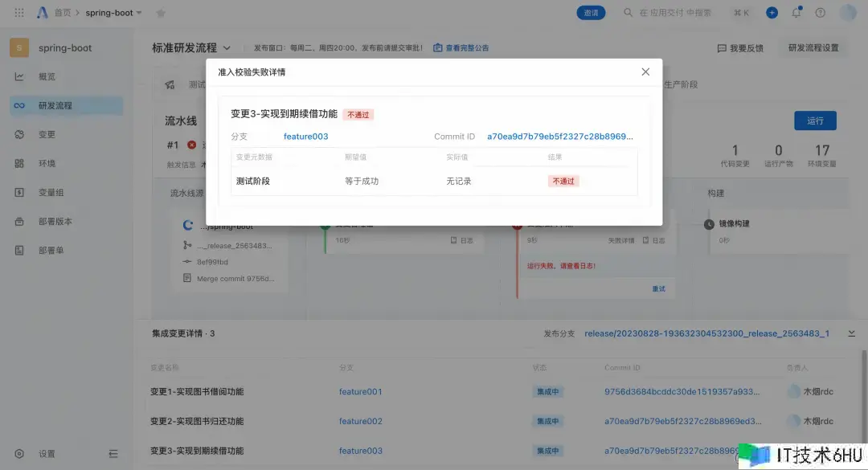Expand the 标准研发流程 workflow dropdown
This screenshot has width=868, height=470.
coord(227,48)
